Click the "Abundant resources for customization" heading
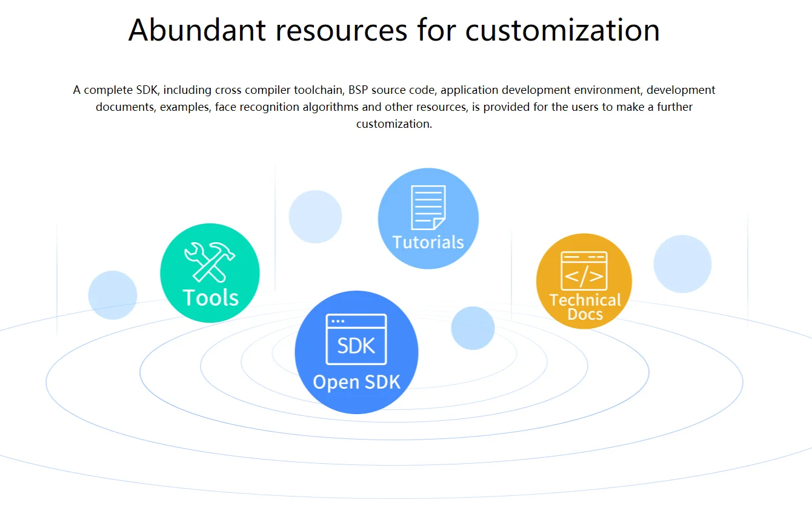 [x=394, y=30]
